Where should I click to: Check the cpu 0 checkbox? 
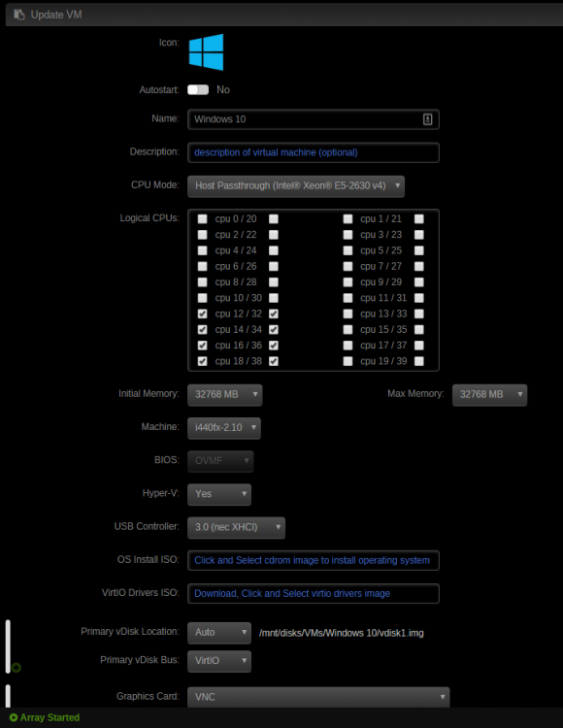[x=202, y=218]
